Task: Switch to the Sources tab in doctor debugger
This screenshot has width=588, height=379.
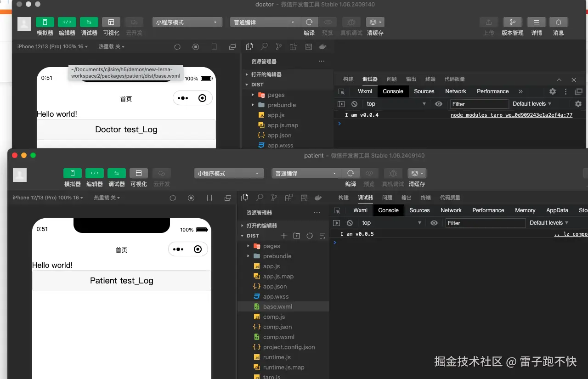Action: point(424,91)
